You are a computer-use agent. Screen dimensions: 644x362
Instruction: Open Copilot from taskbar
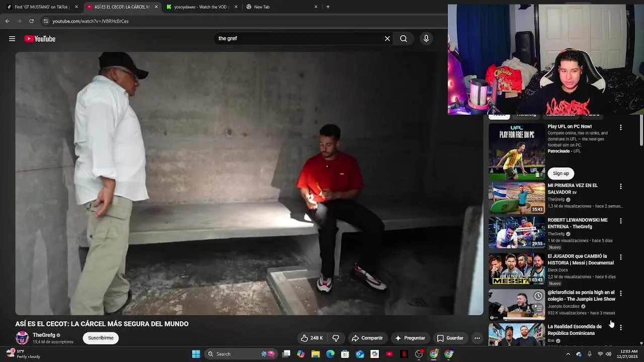pyautogui.click(x=301, y=354)
